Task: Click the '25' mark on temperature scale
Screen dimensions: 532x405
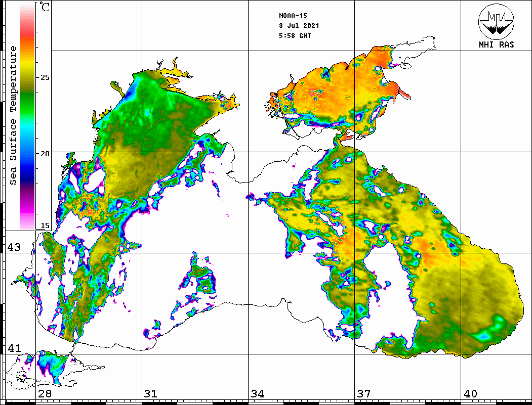Action: coord(45,77)
